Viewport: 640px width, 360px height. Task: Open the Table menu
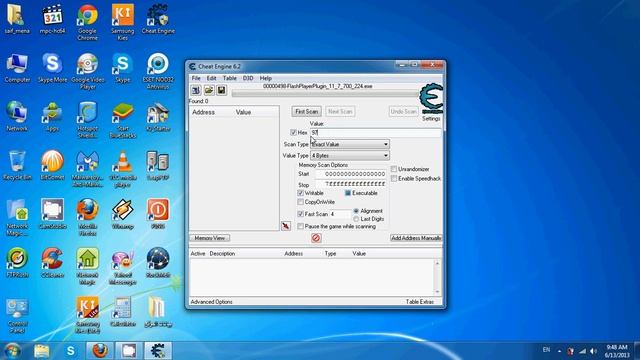click(x=229, y=78)
